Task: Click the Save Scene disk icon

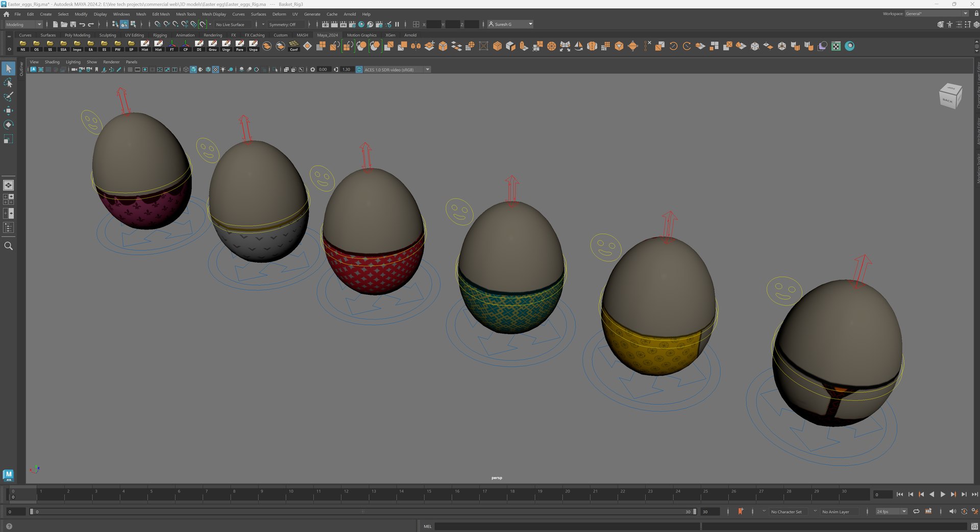Action: click(x=73, y=24)
